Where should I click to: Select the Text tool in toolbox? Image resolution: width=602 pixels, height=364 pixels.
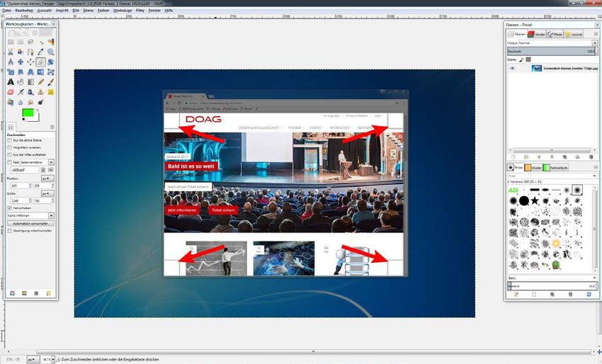coord(11,81)
